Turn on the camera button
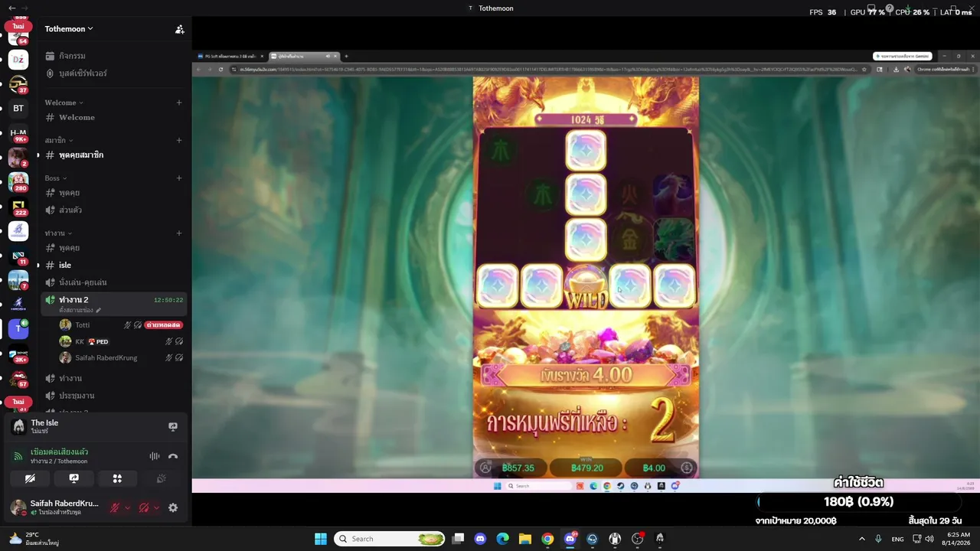The image size is (980, 551). 30,478
